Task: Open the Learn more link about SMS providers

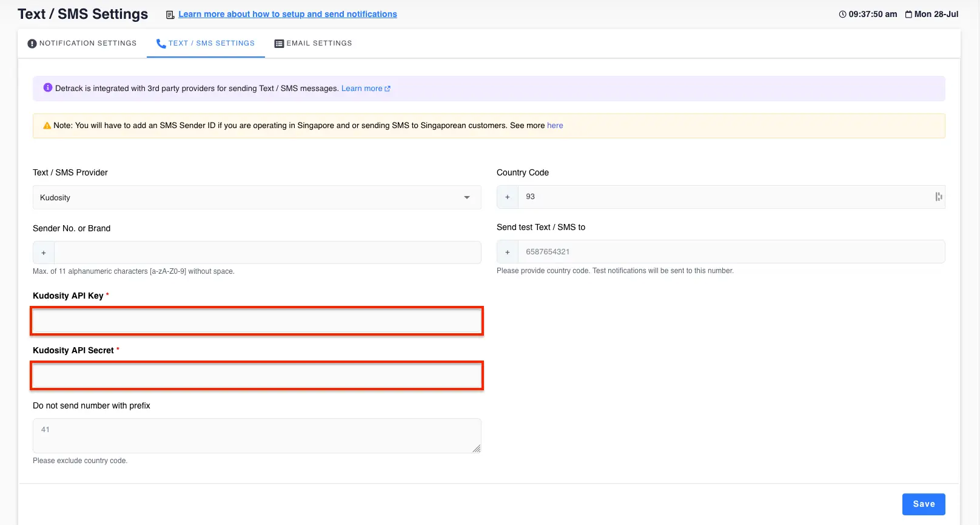Action: pyautogui.click(x=361, y=89)
